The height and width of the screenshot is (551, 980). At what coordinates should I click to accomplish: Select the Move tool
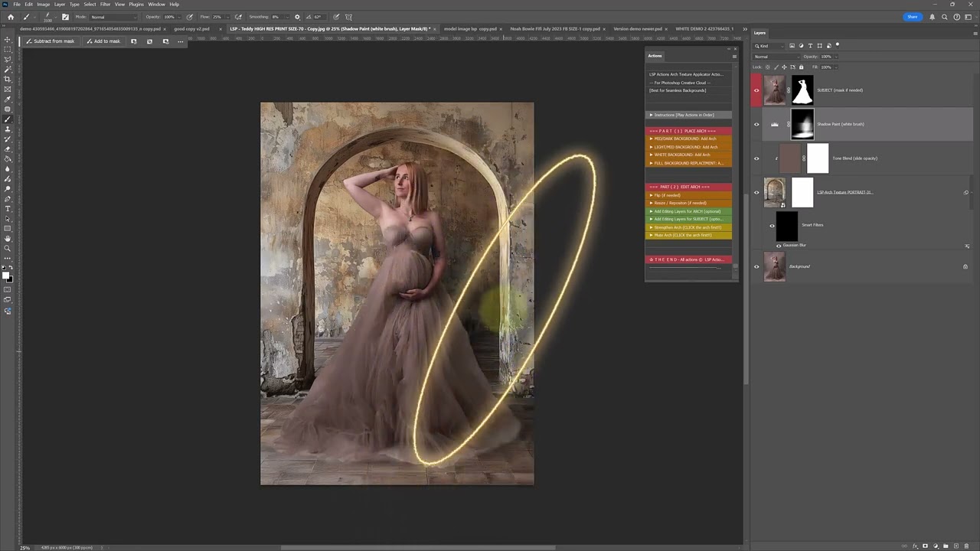tap(8, 40)
